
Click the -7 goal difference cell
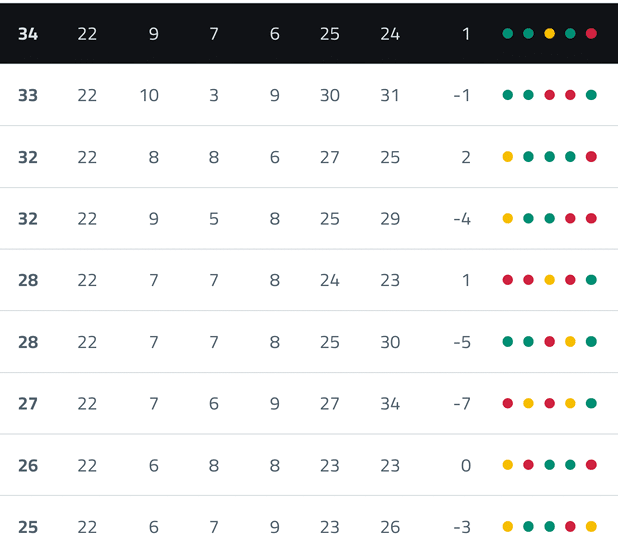(461, 404)
